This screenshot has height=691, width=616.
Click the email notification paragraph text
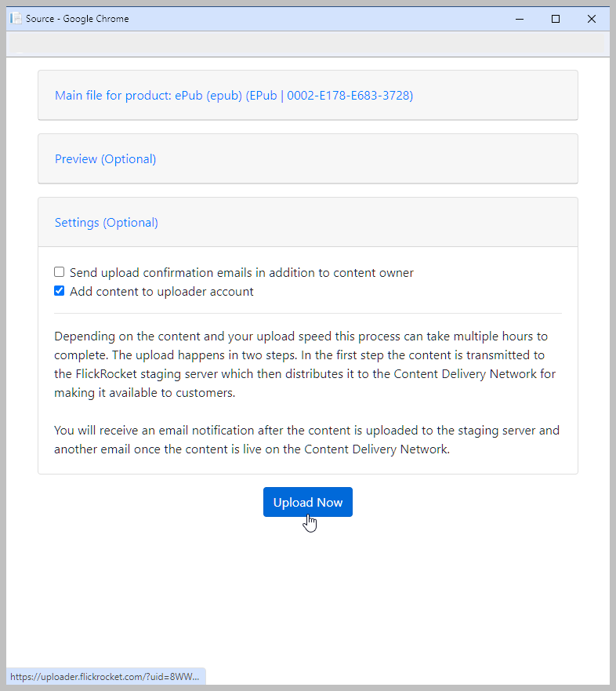(x=306, y=440)
